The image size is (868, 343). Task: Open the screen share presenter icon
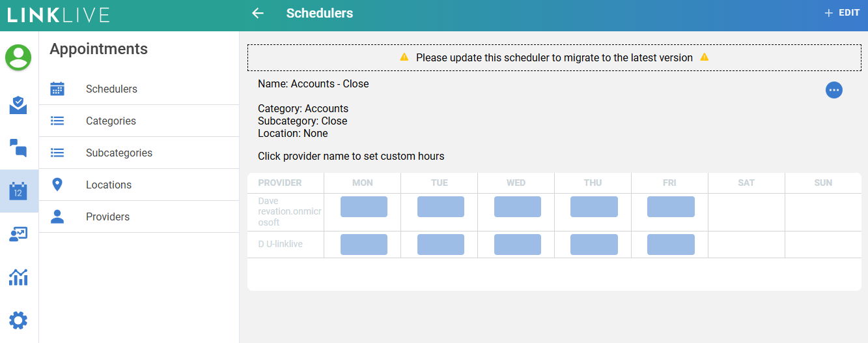coord(18,234)
